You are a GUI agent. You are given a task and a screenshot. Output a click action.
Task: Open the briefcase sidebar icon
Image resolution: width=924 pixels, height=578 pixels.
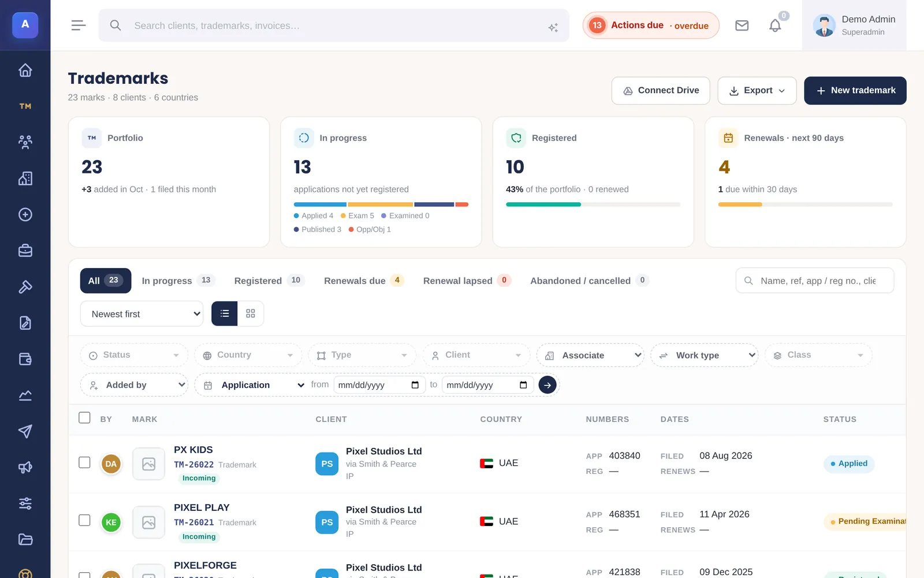click(x=25, y=251)
